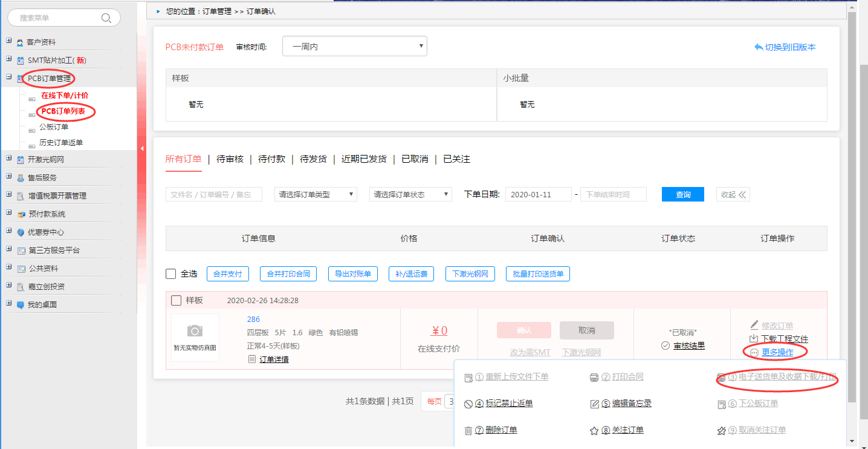The image size is (868, 449).
Task: Open the 请选择订单类型 dropdown
Action: 316,194
